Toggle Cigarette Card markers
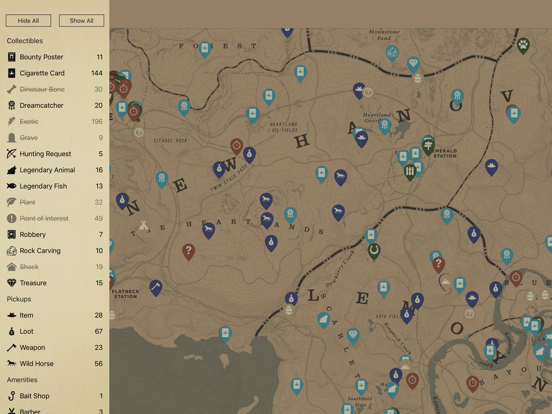 pos(55,73)
